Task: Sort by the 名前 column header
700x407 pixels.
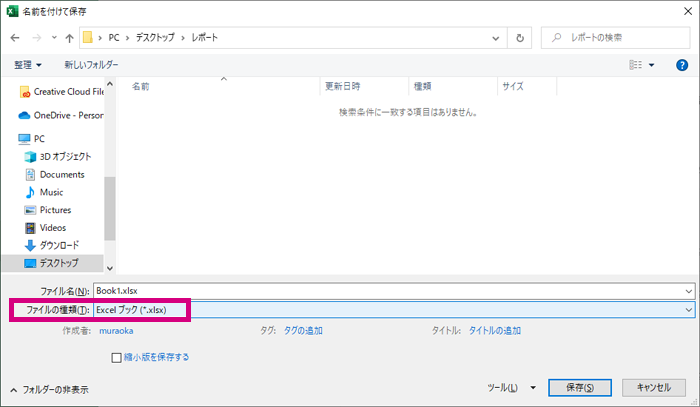Action: tap(141, 87)
